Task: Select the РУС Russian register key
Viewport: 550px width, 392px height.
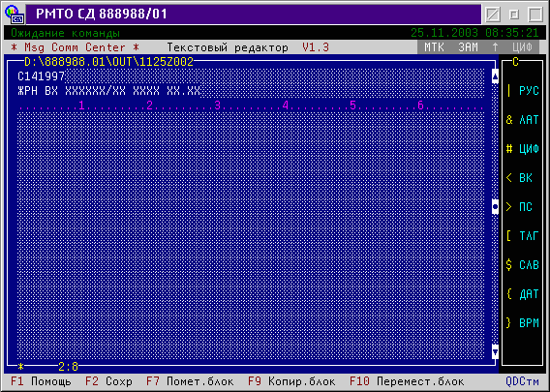Action: click(523, 91)
